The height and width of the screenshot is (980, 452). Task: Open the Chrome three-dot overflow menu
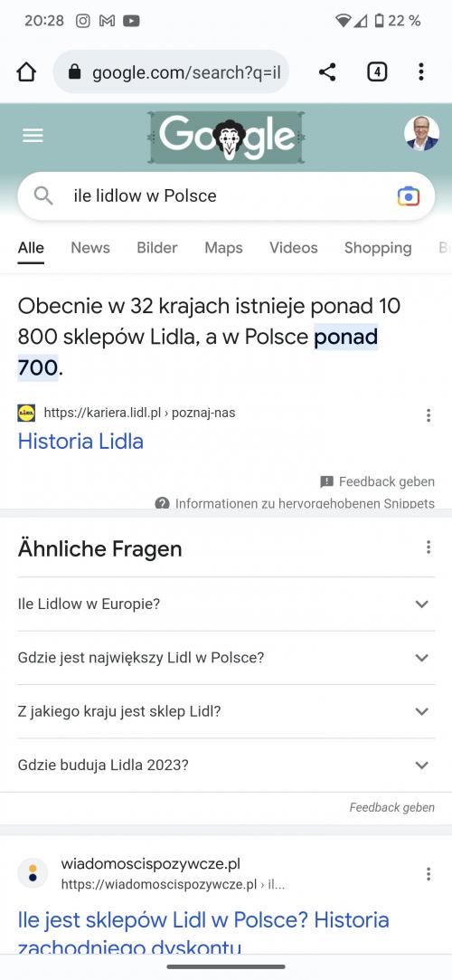(x=421, y=72)
